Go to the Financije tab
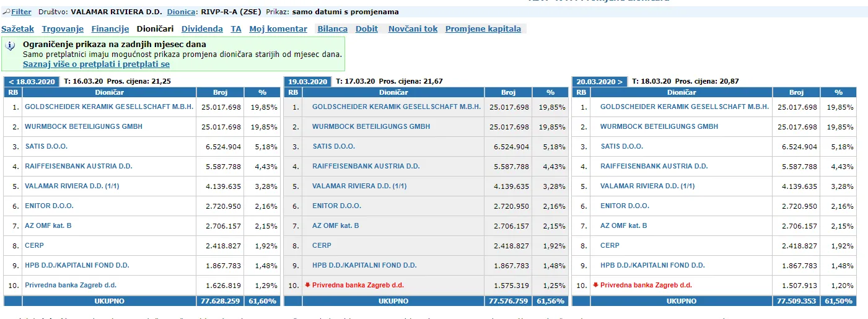The height and width of the screenshot is (319, 868). point(110,28)
